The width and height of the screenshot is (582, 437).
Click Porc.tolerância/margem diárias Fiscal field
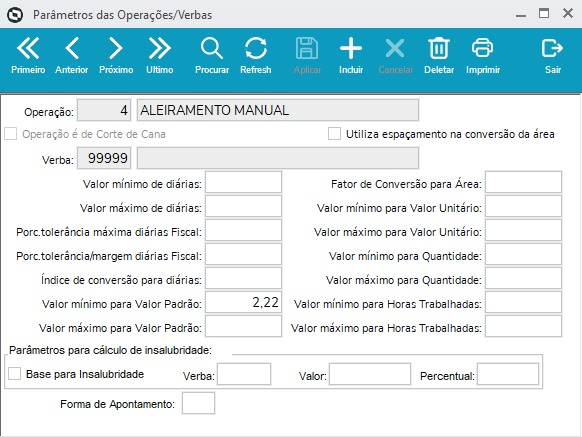[243, 254]
